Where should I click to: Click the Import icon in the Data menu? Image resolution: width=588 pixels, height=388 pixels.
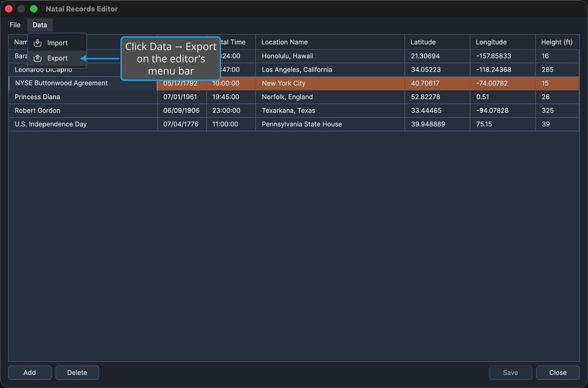pos(38,43)
